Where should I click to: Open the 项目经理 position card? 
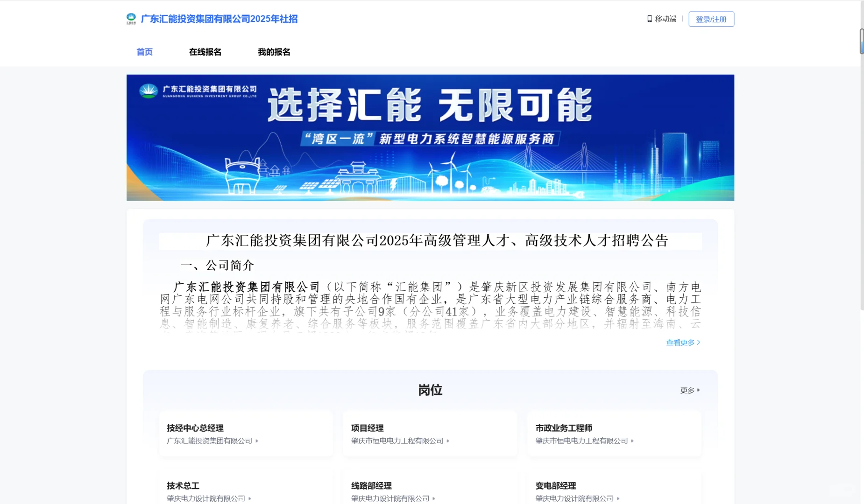430,434
